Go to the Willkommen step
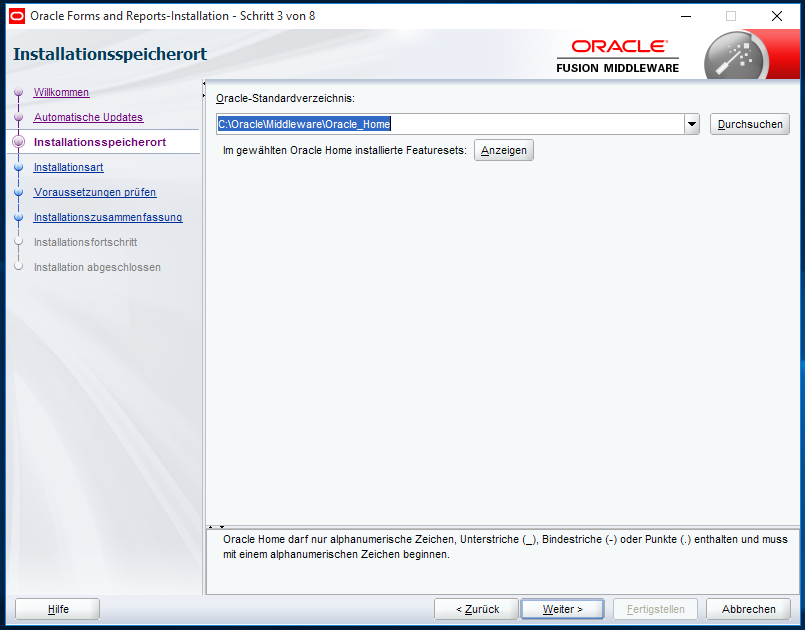The width and height of the screenshot is (805, 630). 61,92
